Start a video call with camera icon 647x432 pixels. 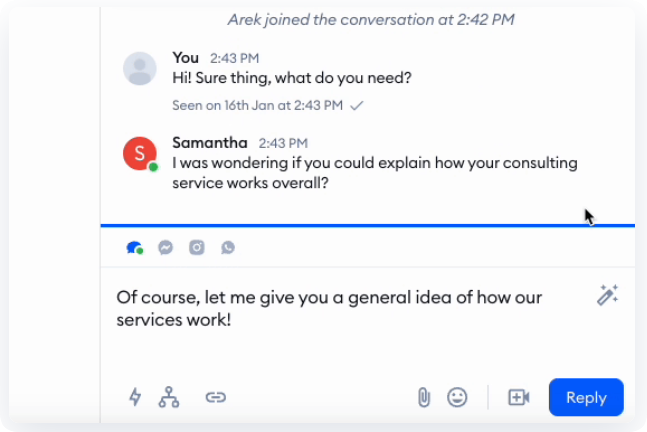pos(518,397)
